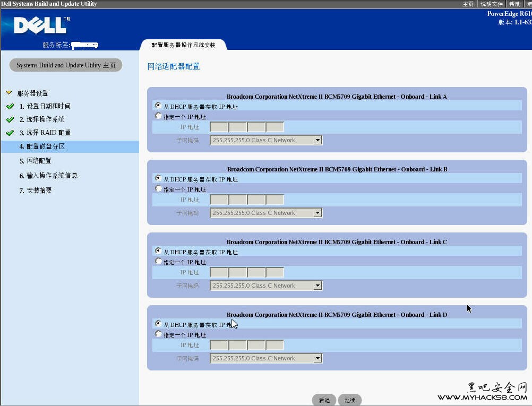Click Systems Build and Update Utility 主页 button
Image resolution: width=532 pixels, height=406 pixels.
point(66,65)
